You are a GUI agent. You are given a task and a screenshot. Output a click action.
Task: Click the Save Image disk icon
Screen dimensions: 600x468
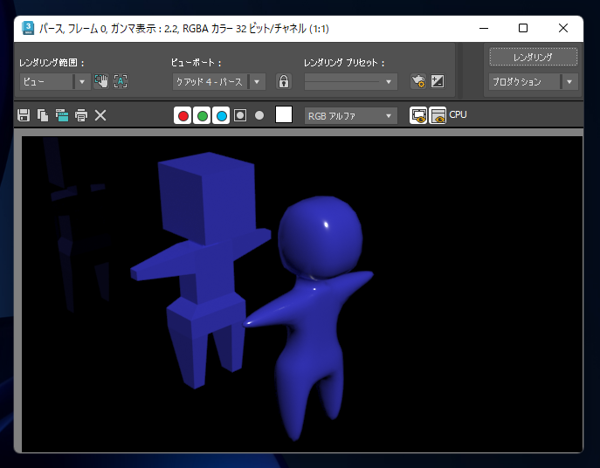coord(24,115)
